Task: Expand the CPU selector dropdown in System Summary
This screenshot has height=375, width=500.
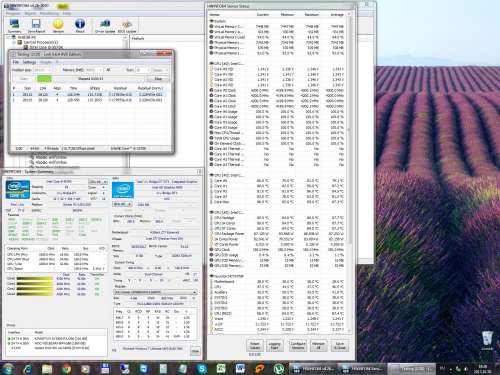Action: 97,182
